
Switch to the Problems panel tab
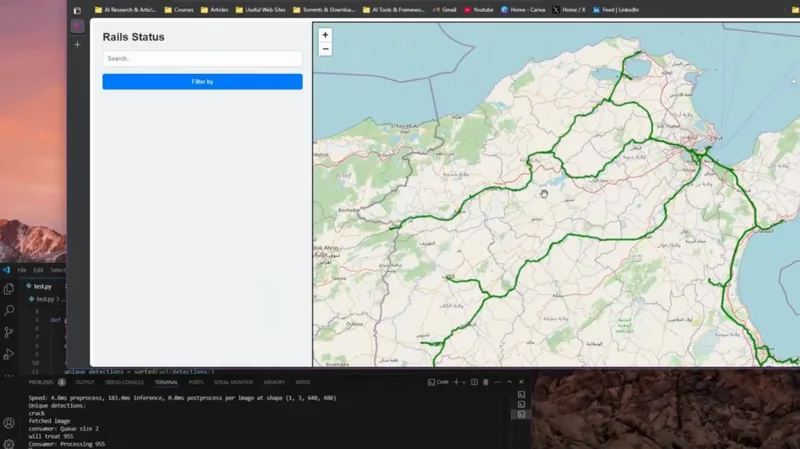tap(41, 382)
